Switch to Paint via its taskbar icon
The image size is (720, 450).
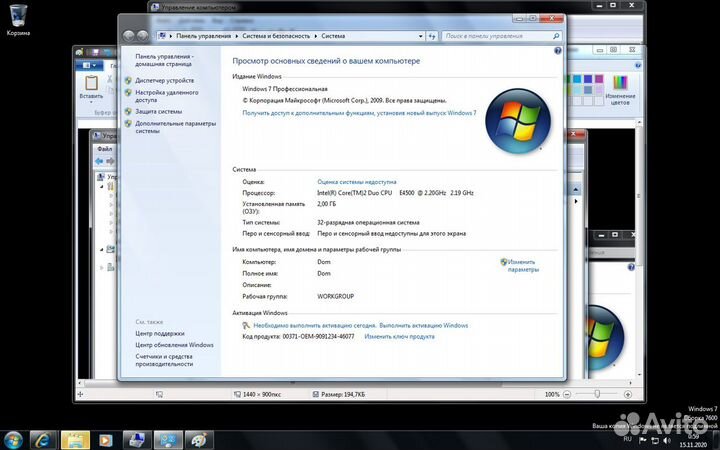199,439
